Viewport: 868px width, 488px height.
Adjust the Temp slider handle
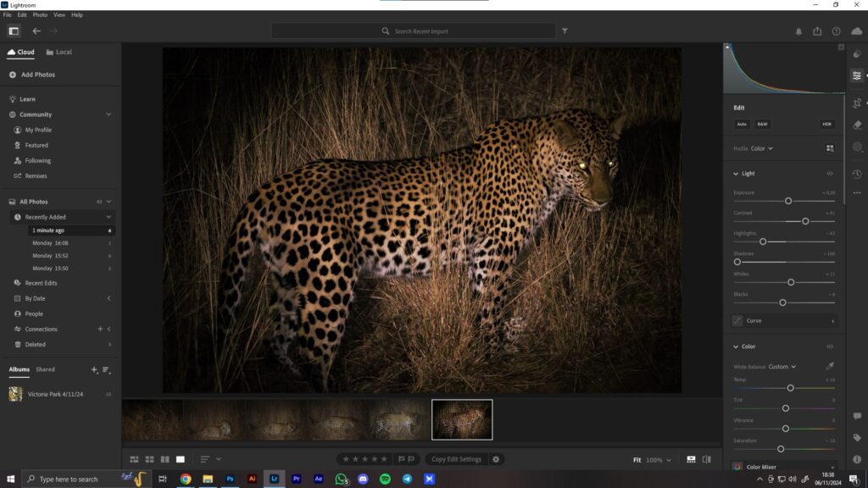791,388
